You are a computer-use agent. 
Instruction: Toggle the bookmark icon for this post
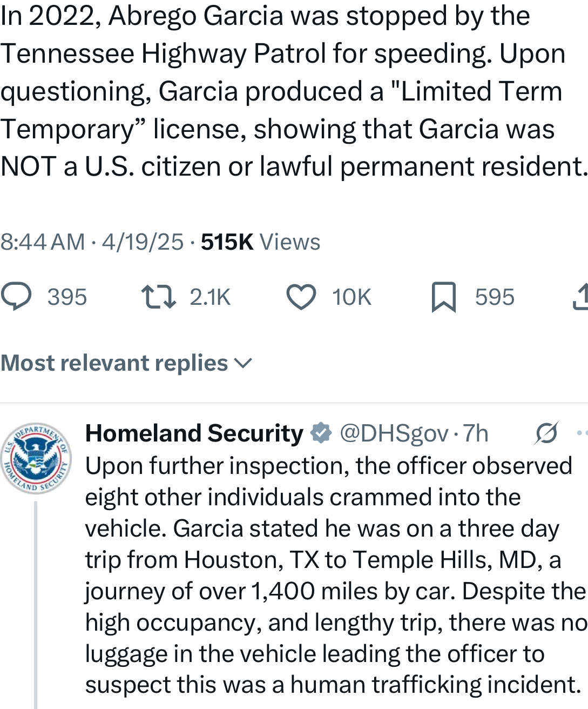[x=444, y=297]
